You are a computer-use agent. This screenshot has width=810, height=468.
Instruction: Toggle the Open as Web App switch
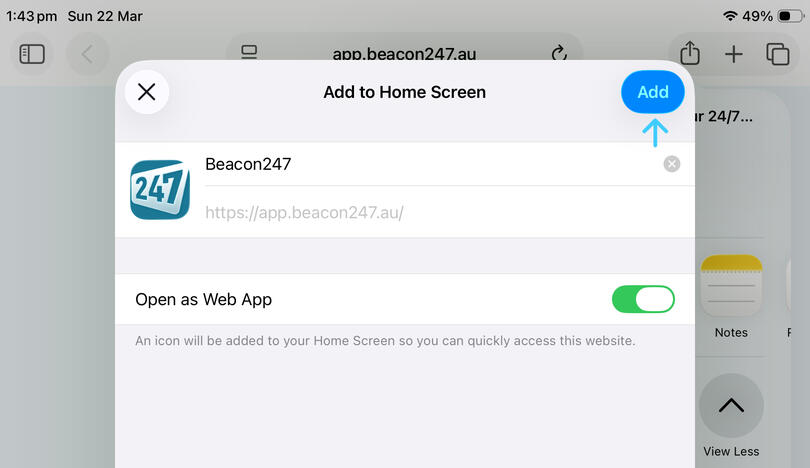643,299
